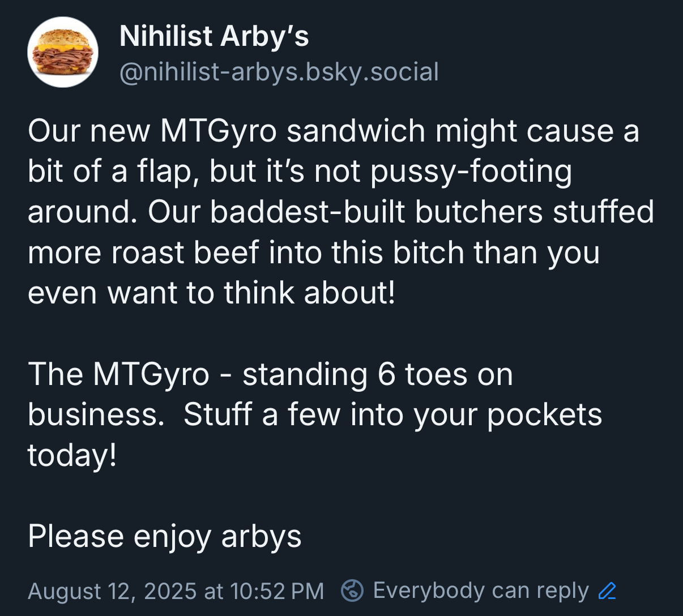
Task: Click the @nihilist-arbys.bsky.social handle
Action: coord(279,72)
